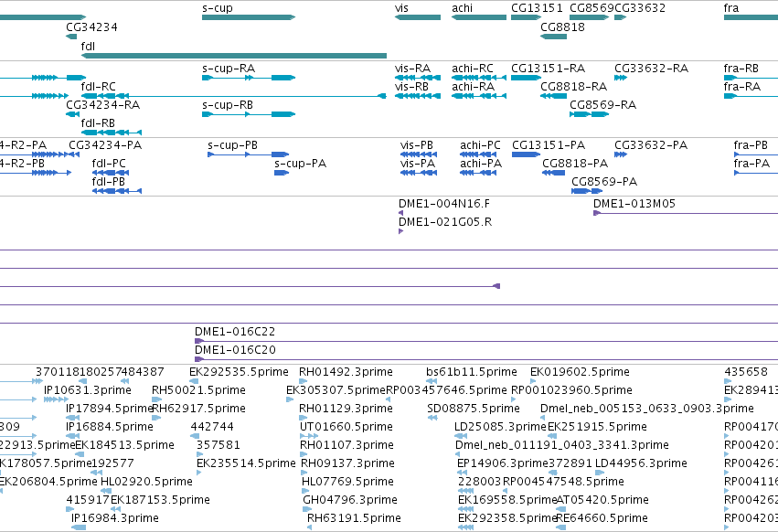This screenshot has width=778, height=532.
Task: Open the DME1-021G05.R BAC end label
Action: coord(445,222)
